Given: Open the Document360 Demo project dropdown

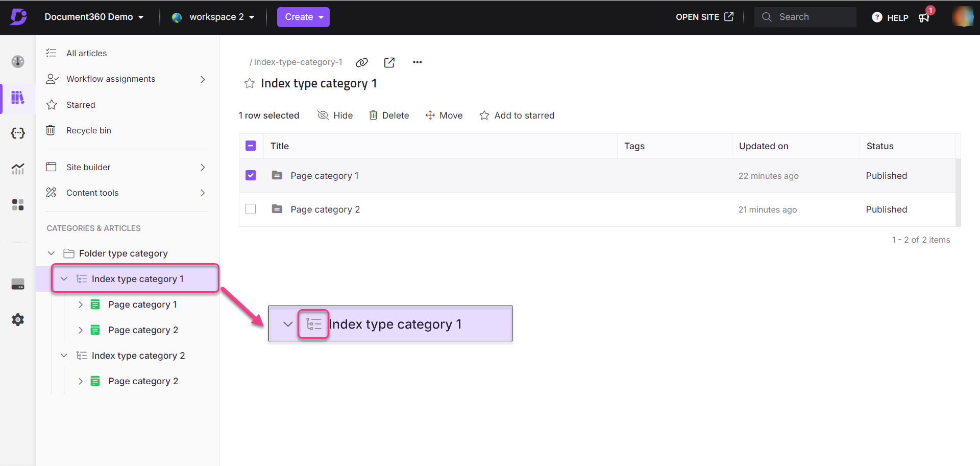Looking at the screenshot, I should (94, 17).
